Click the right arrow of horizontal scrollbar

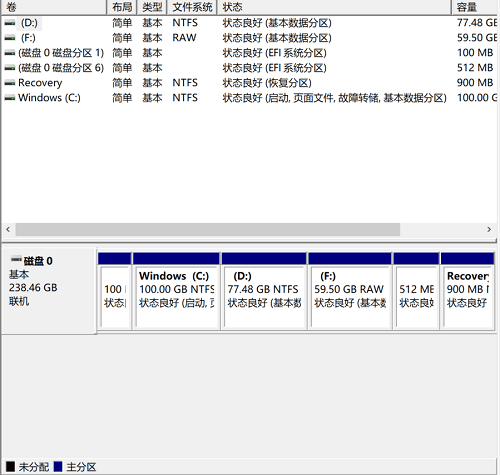[x=489, y=229]
